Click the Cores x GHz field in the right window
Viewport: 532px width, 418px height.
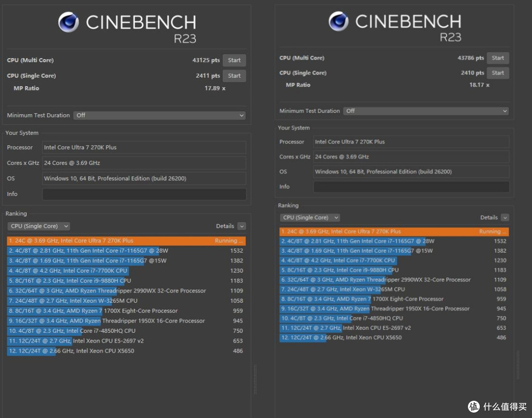[x=411, y=157]
